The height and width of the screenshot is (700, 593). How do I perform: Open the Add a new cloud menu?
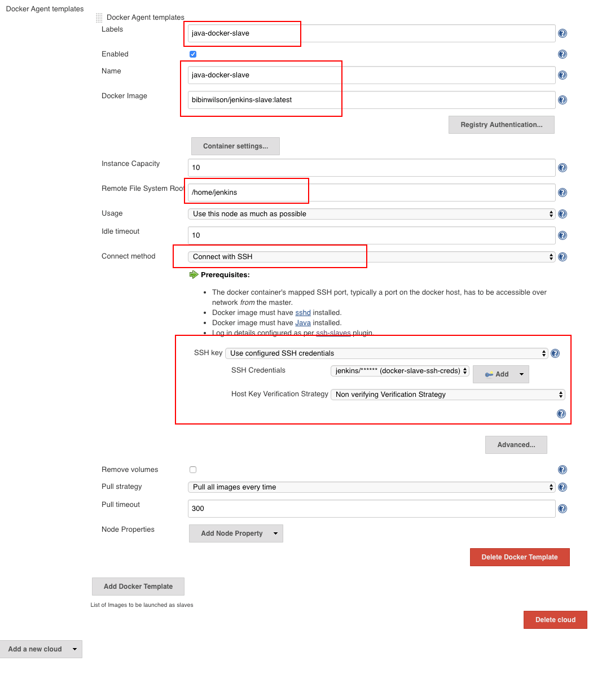tap(41, 649)
